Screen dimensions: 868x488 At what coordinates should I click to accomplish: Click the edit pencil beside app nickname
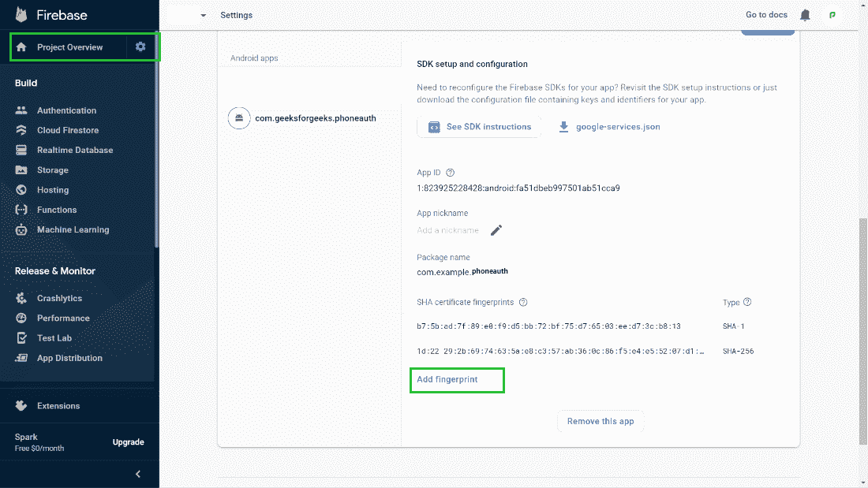pyautogui.click(x=496, y=230)
